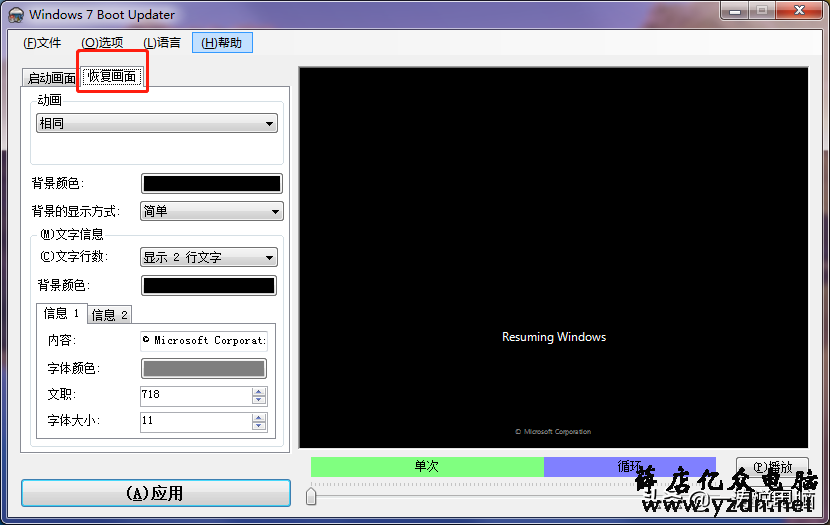The width and height of the screenshot is (830, 525).
Task: Open the 文字行数 dropdown
Action: pos(209,257)
